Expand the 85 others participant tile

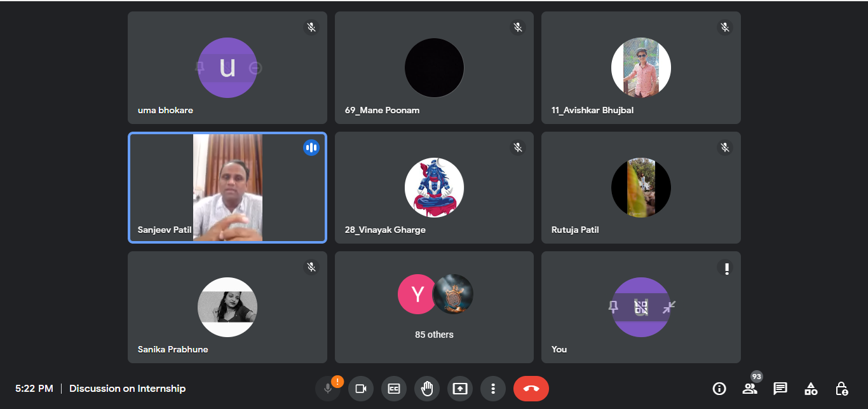point(434,307)
